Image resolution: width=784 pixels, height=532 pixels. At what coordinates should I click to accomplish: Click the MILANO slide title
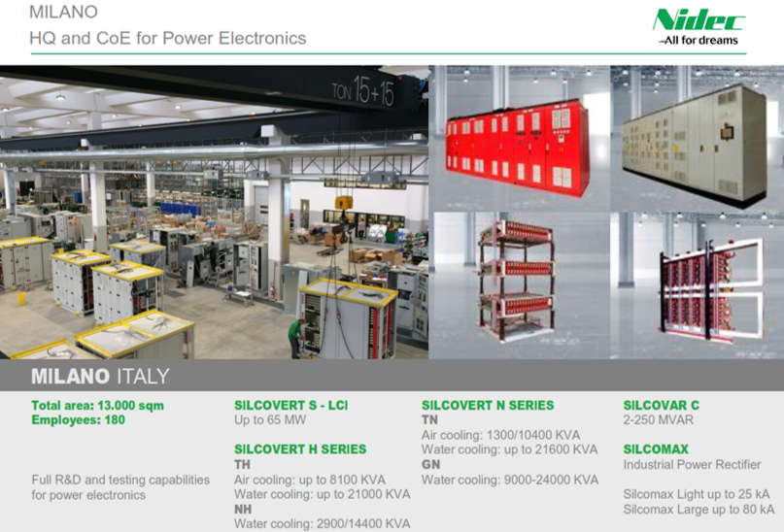pyautogui.click(x=63, y=13)
